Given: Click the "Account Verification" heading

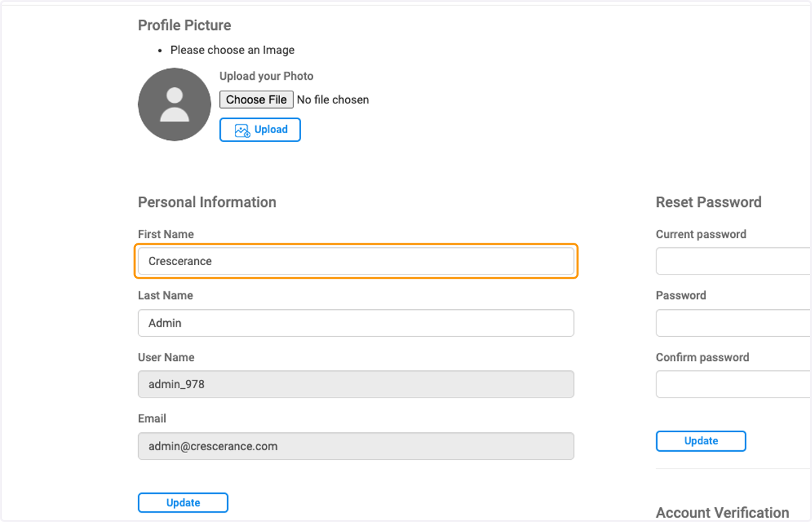Looking at the screenshot, I should coord(723,513).
